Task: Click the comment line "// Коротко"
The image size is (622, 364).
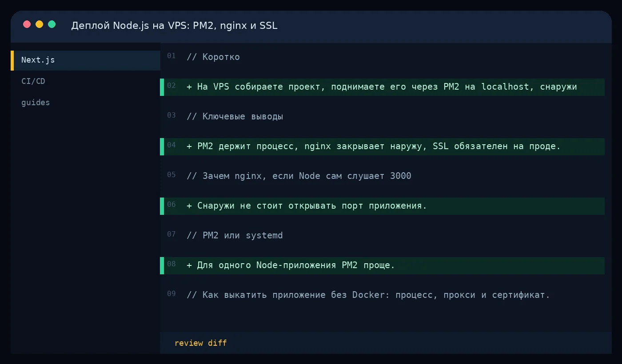Action: click(213, 57)
